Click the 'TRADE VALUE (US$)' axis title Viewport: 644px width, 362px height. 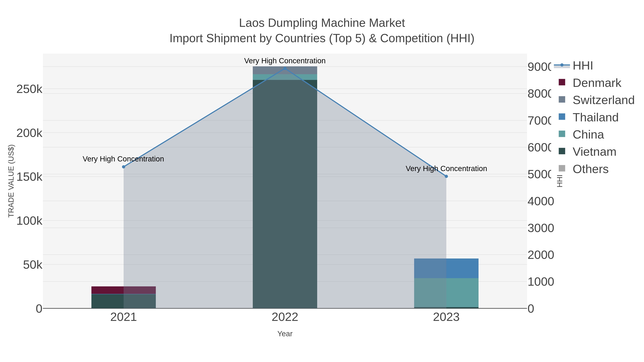point(11,181)
